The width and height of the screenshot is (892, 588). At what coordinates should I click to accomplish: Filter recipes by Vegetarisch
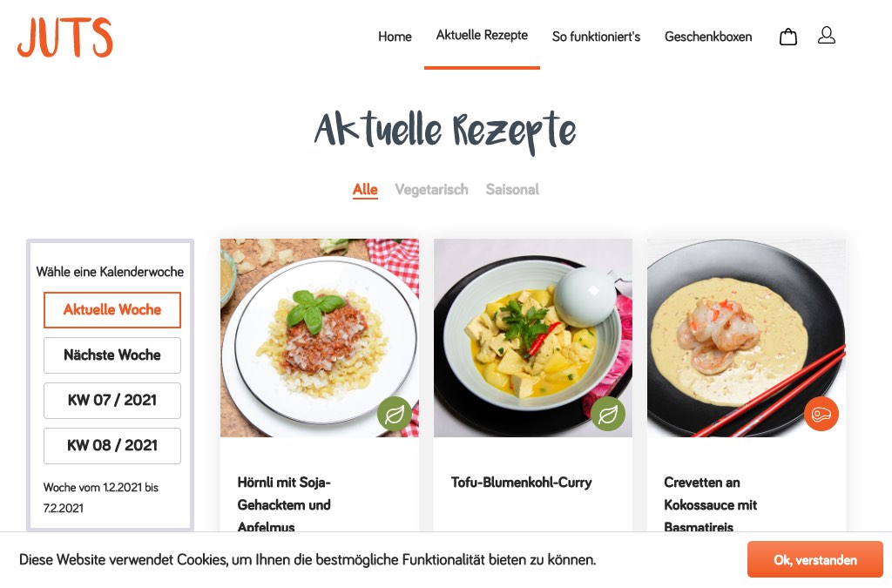(432, 189)
